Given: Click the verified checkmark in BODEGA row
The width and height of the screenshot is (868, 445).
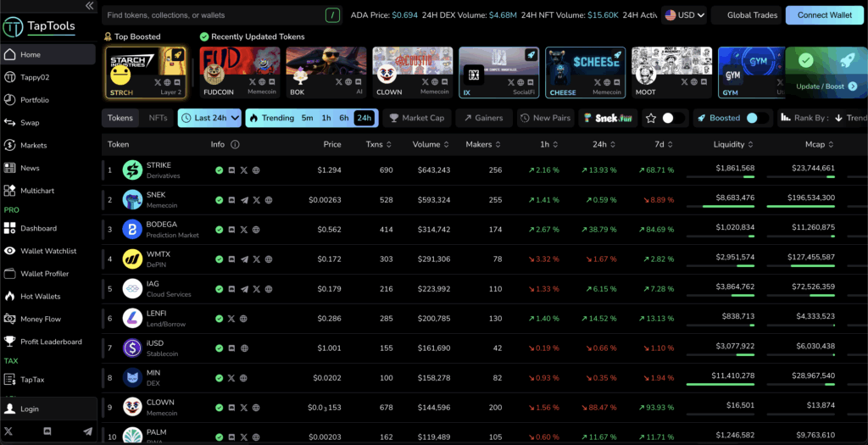Looking at the screenshot, I should [220, 230].
